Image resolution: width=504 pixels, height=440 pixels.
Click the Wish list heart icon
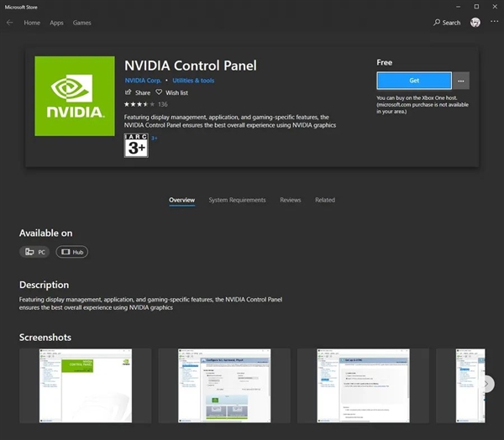coord(159,92)
